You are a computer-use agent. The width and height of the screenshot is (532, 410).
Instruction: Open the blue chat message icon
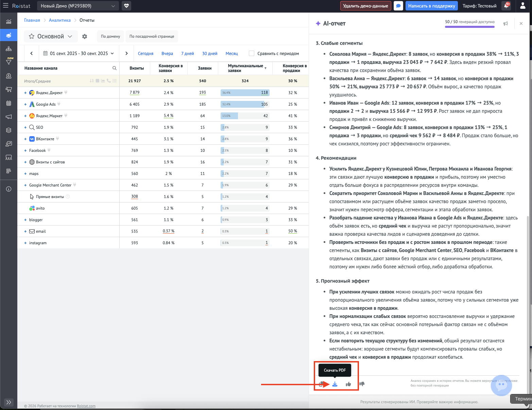click(398, 6)
